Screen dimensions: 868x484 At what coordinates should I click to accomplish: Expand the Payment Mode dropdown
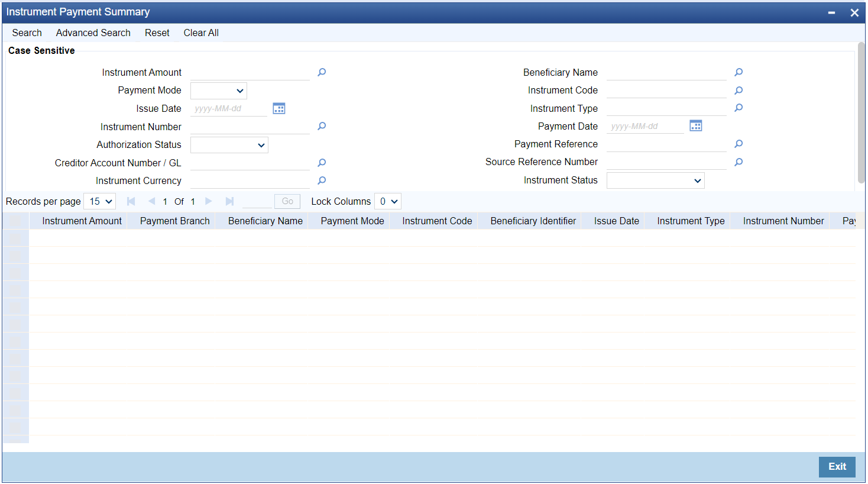(x=219, y=91)
